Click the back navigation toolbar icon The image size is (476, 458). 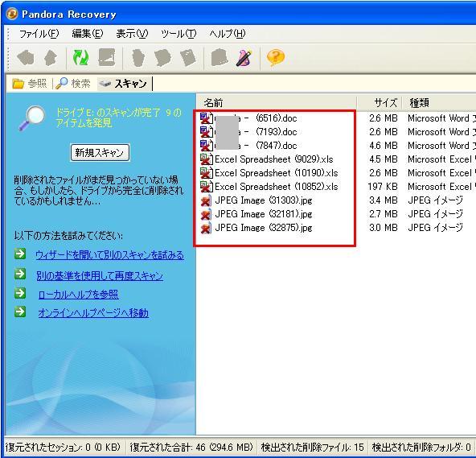tap(26, 57)
